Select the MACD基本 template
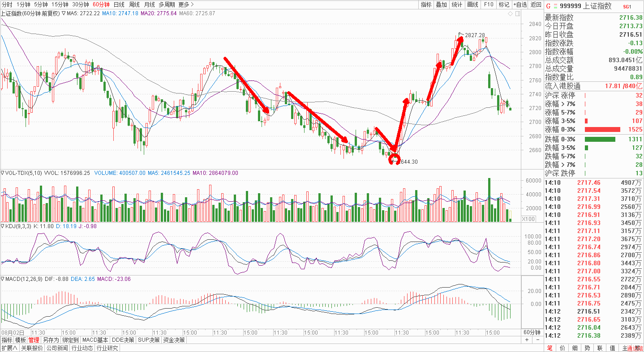Screen dimensions: 644x352 [96, 340]
